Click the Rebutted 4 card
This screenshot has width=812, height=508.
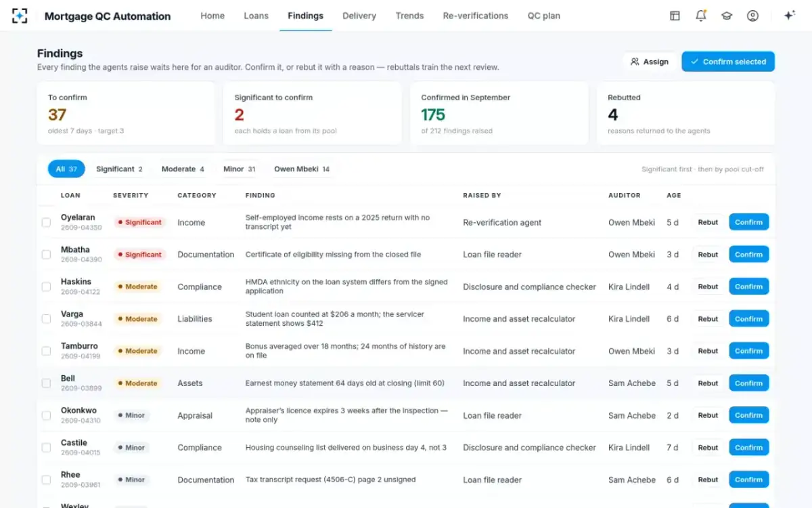[x=685, y=114]
